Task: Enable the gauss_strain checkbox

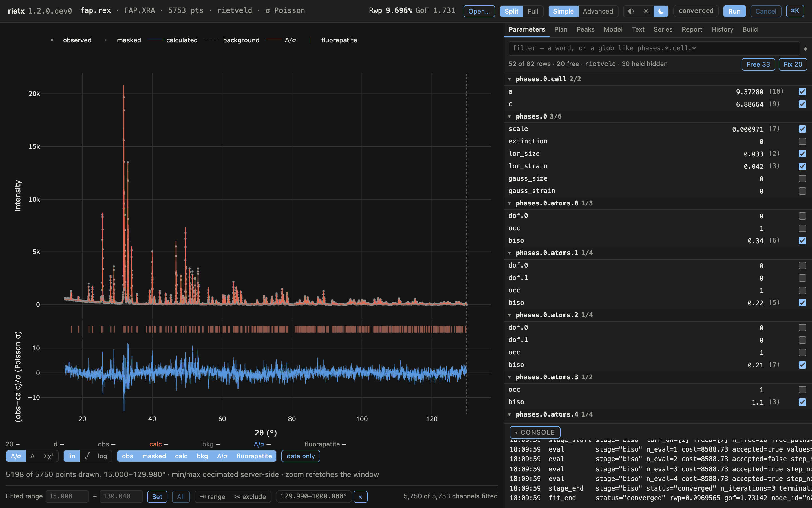Action: pos(802,191)
